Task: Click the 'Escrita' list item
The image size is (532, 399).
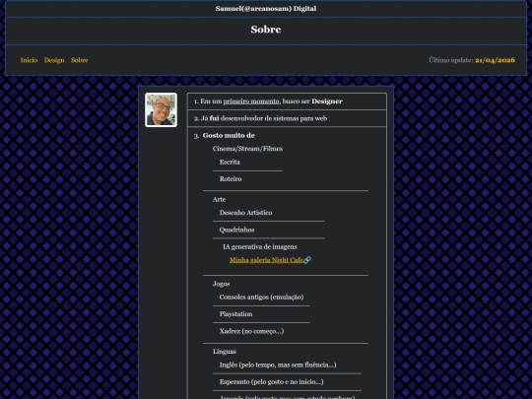Action: (230, 163)
